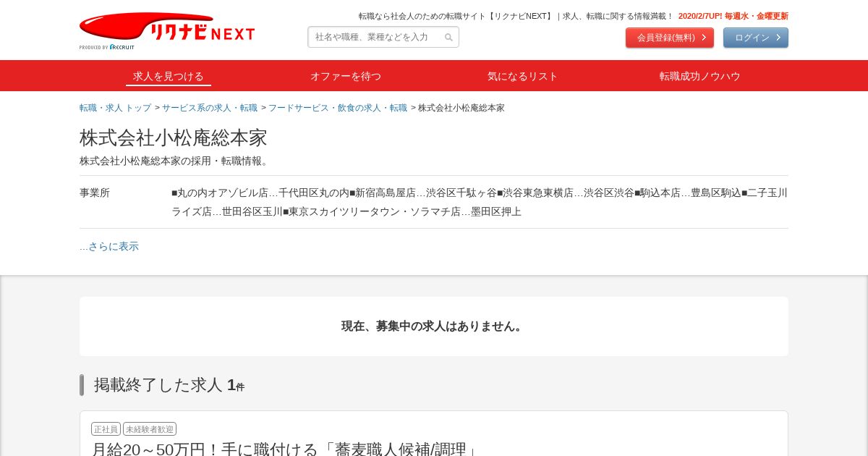Viewport: 868px width, 456px height.
Task: Open フードサービス・飲食の求人・転職 breadcrumb link
Action: 338,108
